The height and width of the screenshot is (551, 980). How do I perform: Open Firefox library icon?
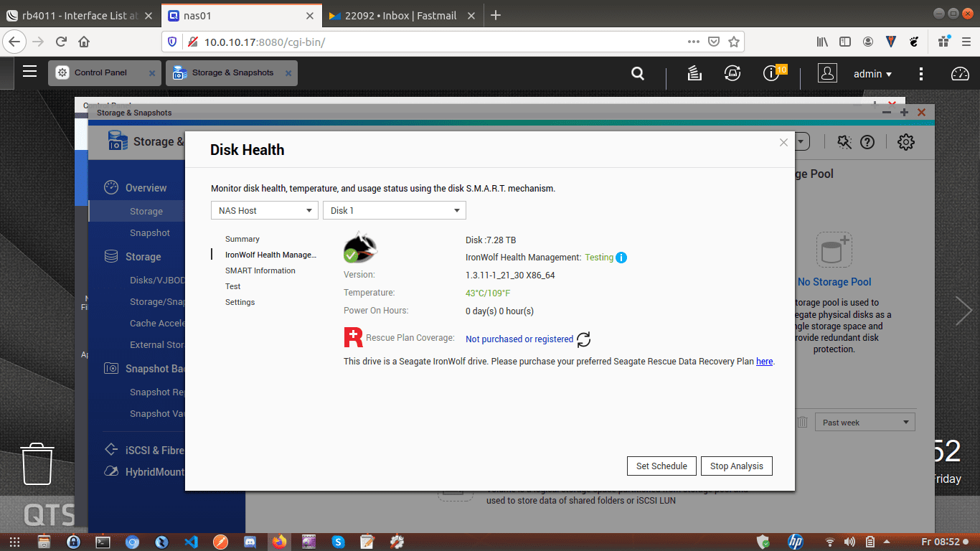tap(822, 42)
